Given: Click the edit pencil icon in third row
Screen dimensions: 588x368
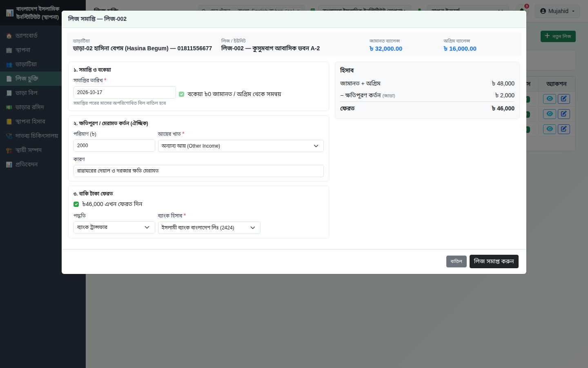Looking at the screenshot, I should (564, 129).
